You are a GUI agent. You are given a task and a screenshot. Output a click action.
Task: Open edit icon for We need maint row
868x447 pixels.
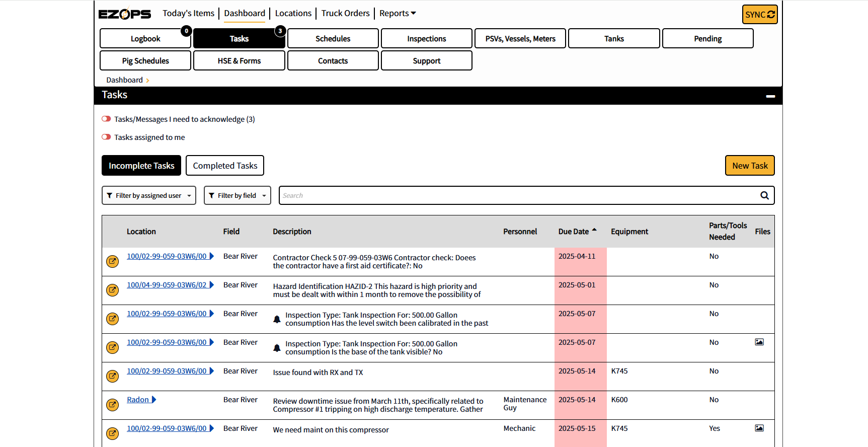[113, 433]
